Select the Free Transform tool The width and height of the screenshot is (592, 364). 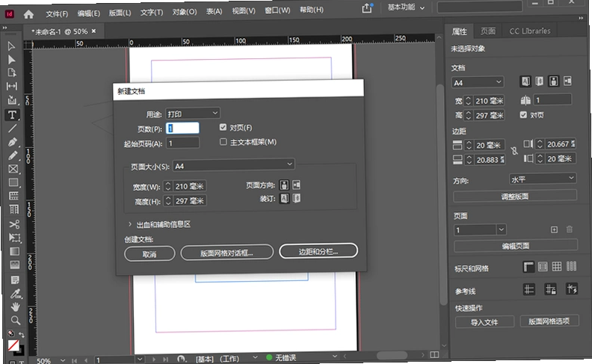pos(15,238)
